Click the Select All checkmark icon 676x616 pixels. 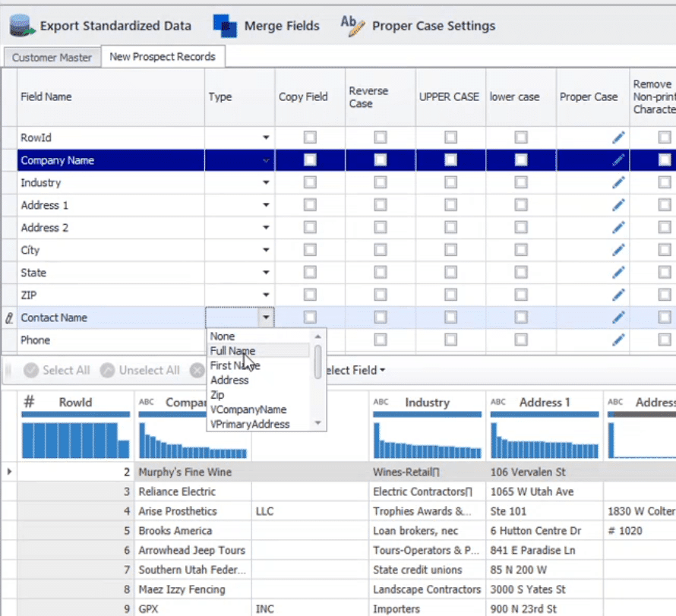point(31,371)
